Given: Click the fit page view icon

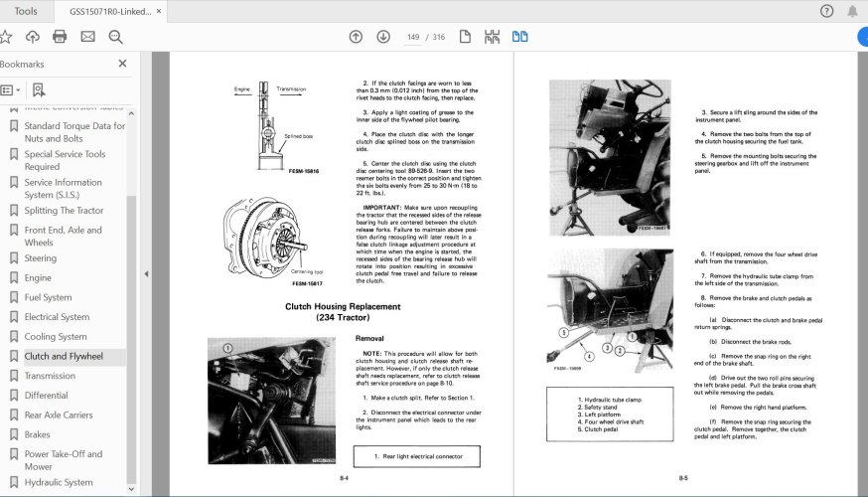Looking at the screenshot, I should tap(464, 37).
